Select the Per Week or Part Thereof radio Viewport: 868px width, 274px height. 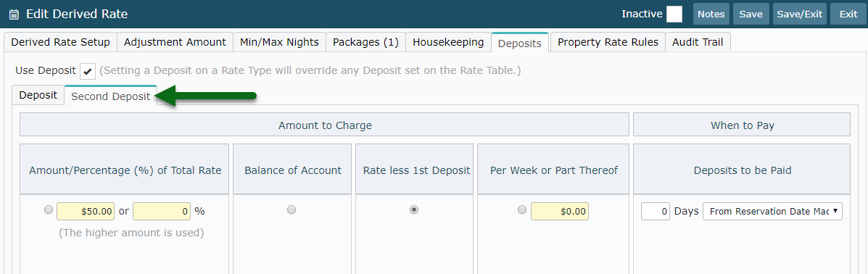click(522, 209)
